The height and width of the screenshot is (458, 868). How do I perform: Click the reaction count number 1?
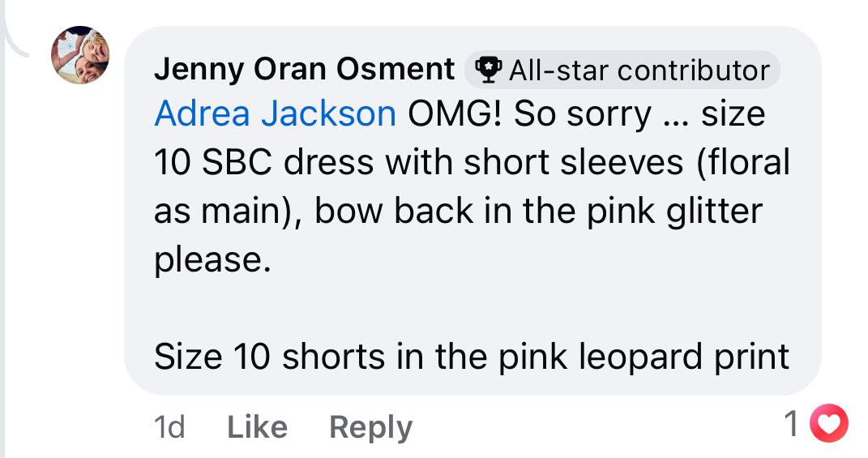coord(792,424)
